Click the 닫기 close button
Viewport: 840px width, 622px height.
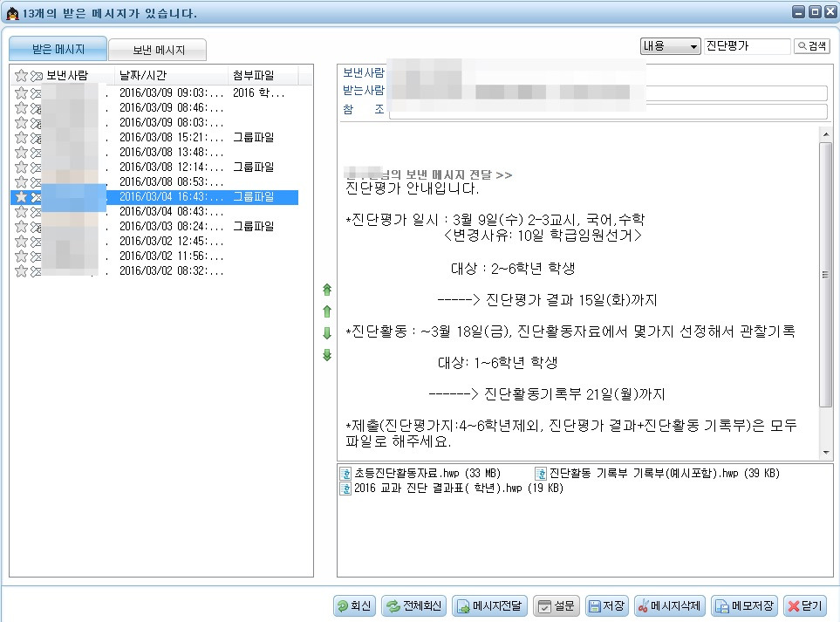pos(805,606)
